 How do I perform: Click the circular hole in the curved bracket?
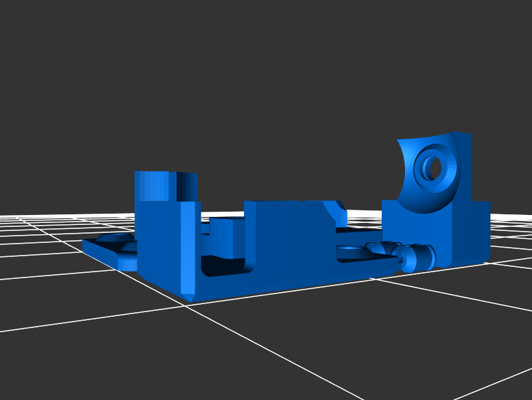(432, 167)
